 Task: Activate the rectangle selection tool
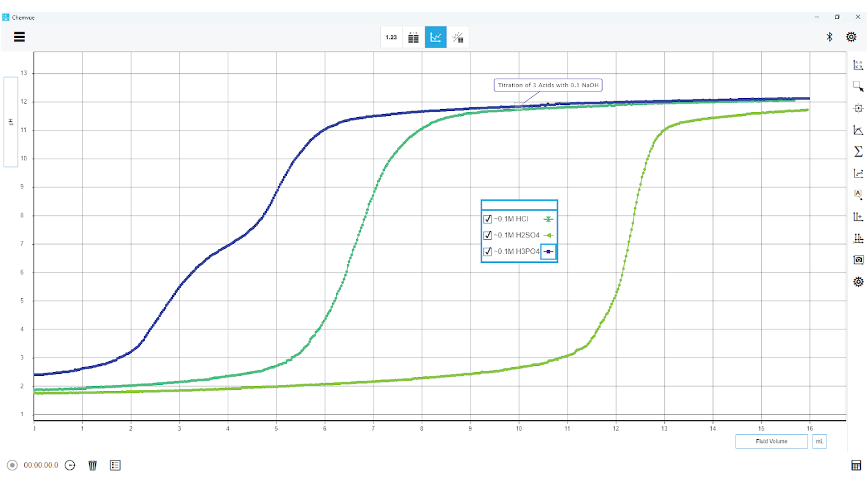858,87
